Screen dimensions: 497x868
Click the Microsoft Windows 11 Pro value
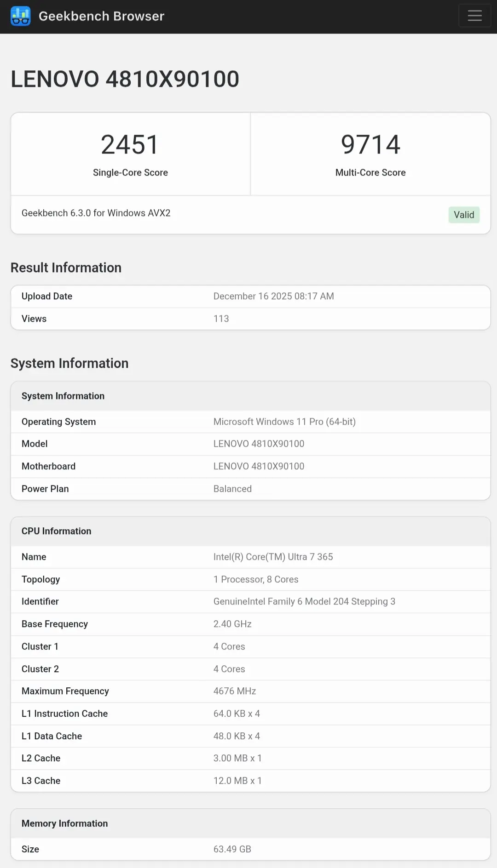(x=284, y=422)
